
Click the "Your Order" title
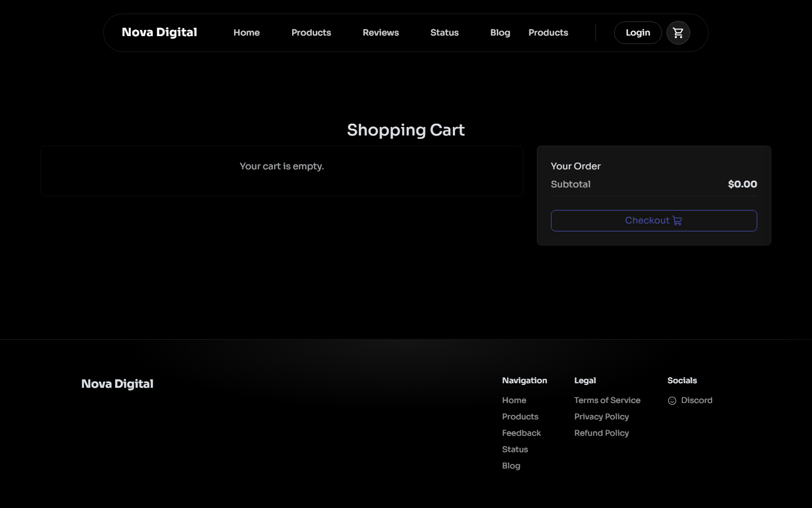click(x=576, y=166)
